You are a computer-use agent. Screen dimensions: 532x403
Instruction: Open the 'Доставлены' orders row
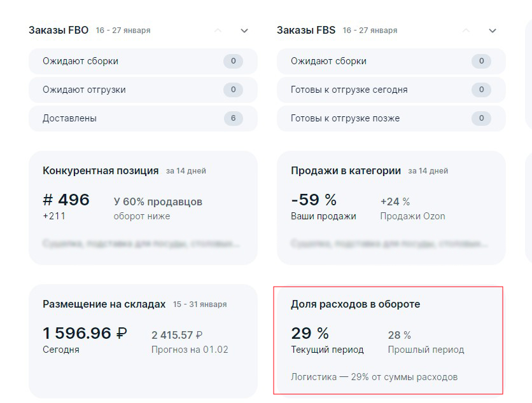143,118
